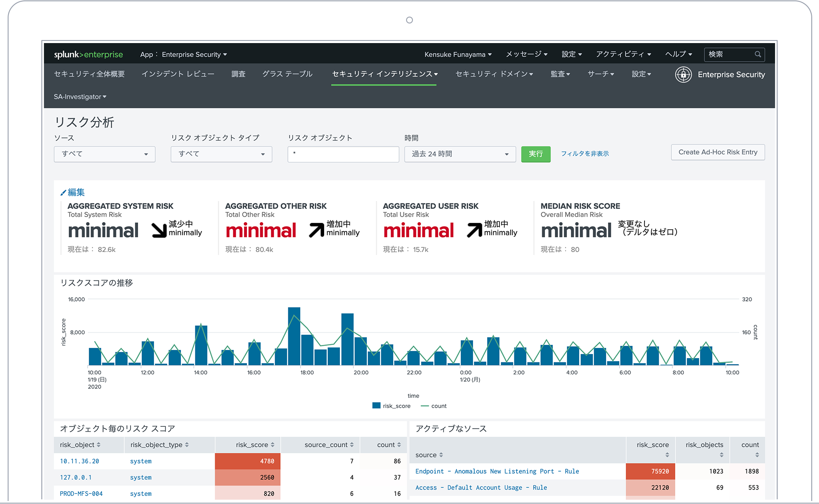Open the App Enterprise Security dropdown
819x504 pixels.
point(183,55)
